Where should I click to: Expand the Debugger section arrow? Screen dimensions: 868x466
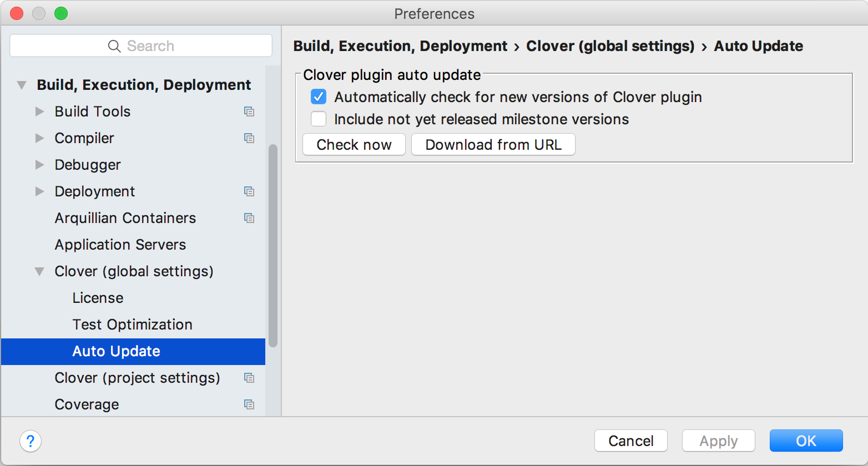click(39, 165)
